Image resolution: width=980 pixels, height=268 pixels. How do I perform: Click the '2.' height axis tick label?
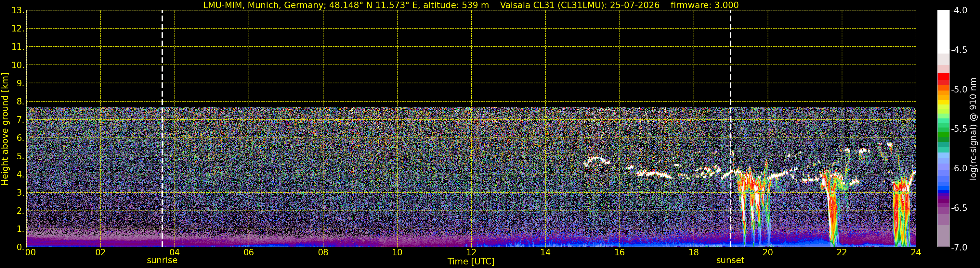(x=20, y=211)
